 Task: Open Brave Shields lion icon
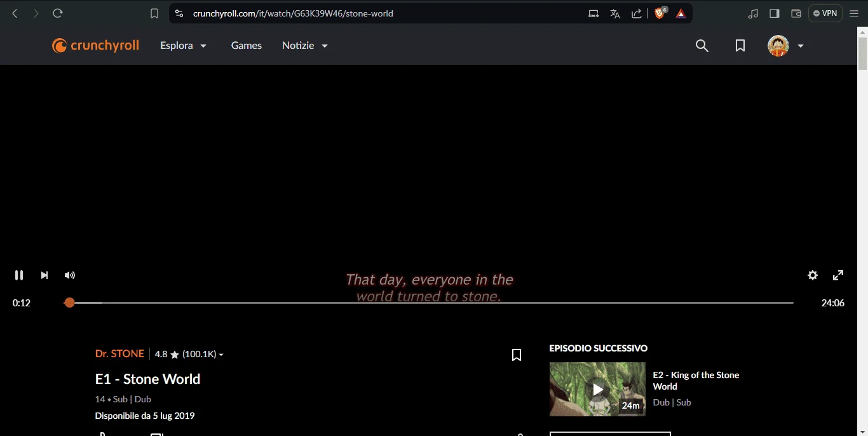(660, 13)
